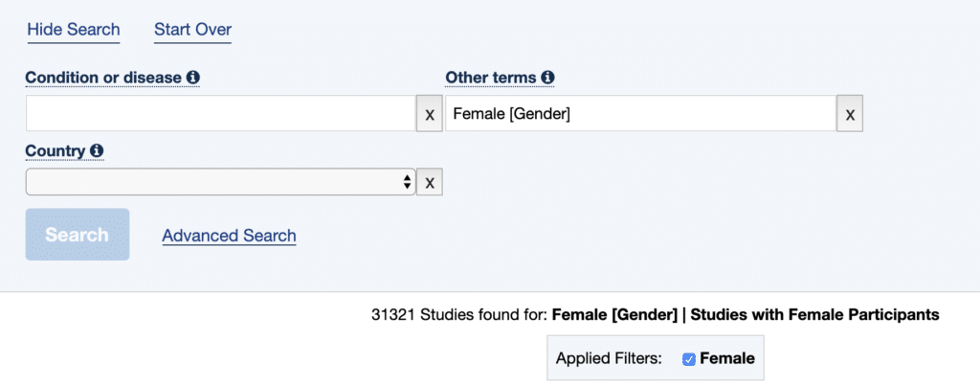Clear the Country selection
Image resolution: width=980 pixels, height=387 pixels.
click(x=430, y=182)
